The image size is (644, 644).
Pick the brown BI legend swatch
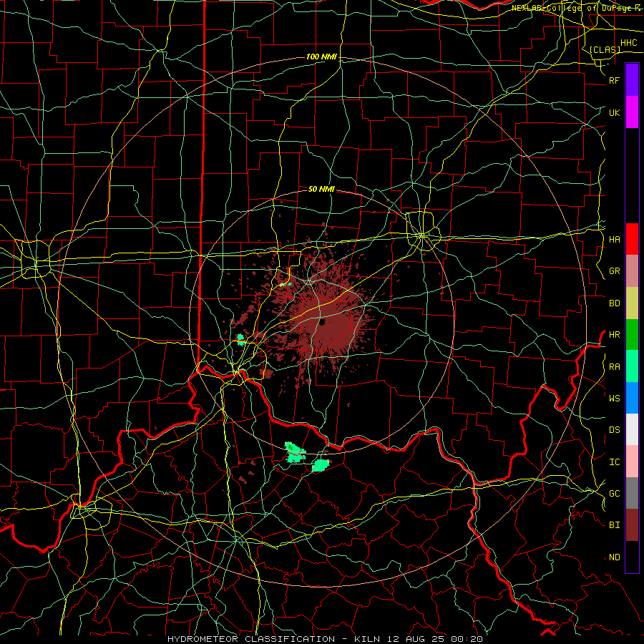point(632,525)
